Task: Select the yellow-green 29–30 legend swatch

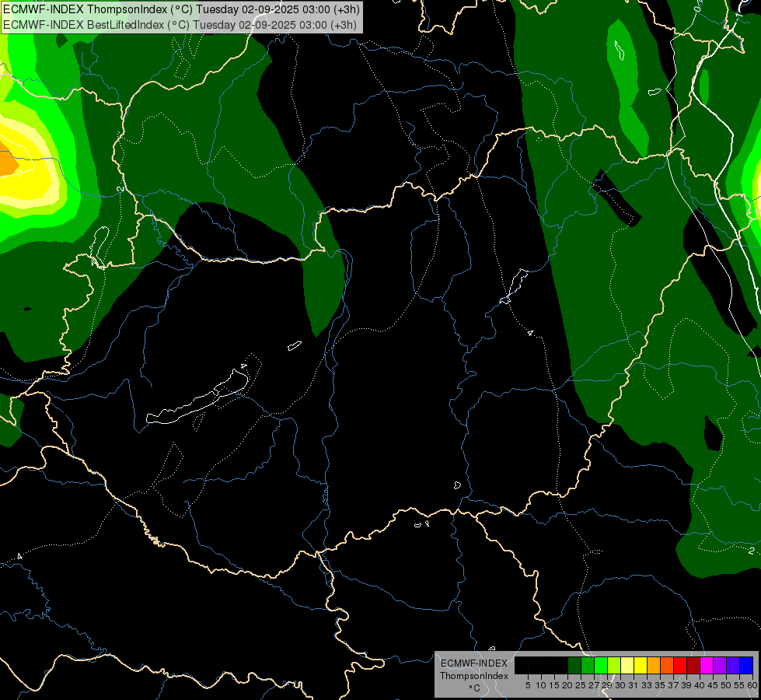Action: click(614, 665)
